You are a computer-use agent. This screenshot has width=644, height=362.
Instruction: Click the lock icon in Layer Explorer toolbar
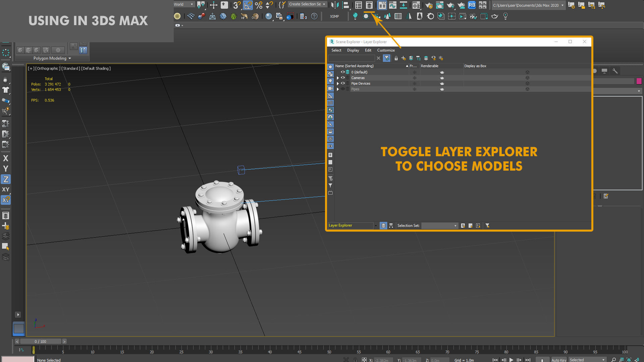(396, 58)
